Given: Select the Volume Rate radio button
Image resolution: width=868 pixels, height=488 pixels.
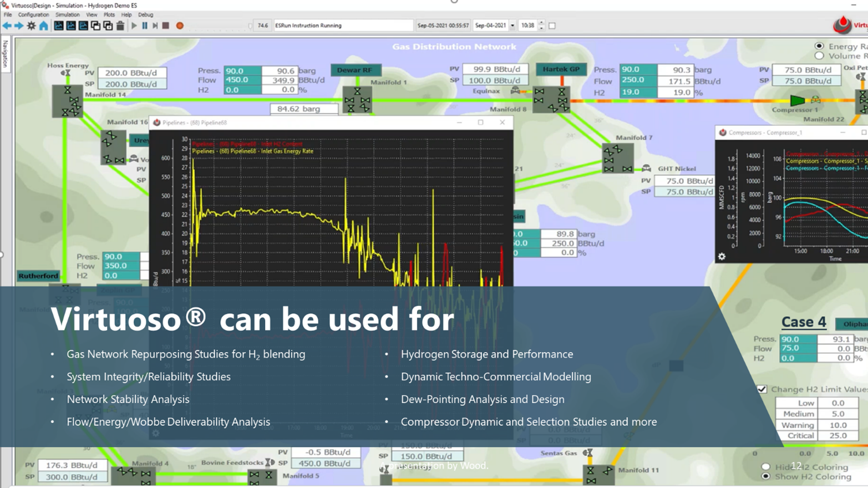Looking at the screenshot, I should (x=819, y=55).
